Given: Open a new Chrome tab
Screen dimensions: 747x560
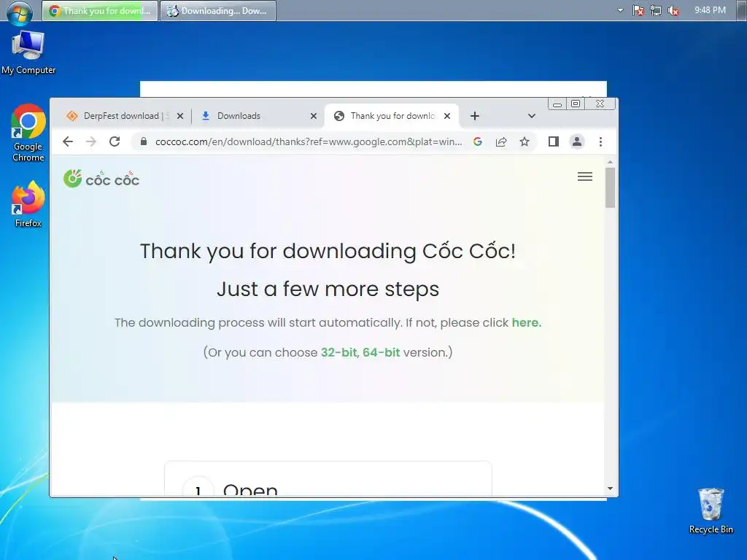Looking at the screenshot, I should point(474,116).
